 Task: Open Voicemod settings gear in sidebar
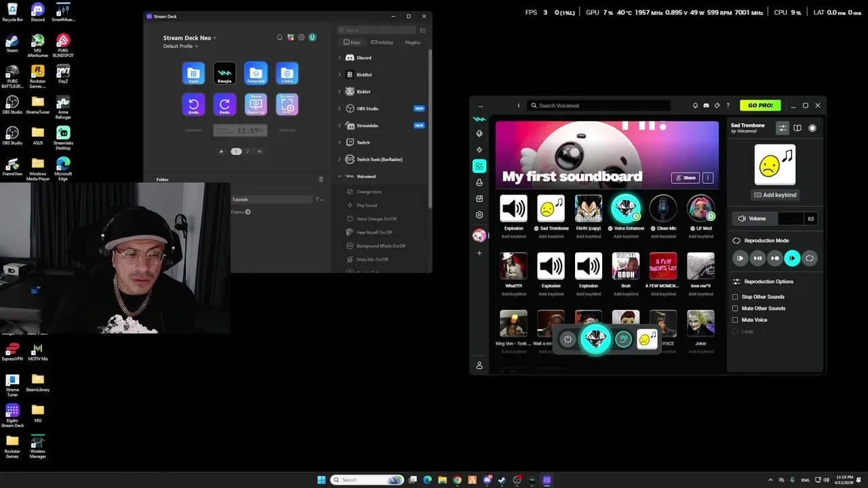(x=479, y=215)
